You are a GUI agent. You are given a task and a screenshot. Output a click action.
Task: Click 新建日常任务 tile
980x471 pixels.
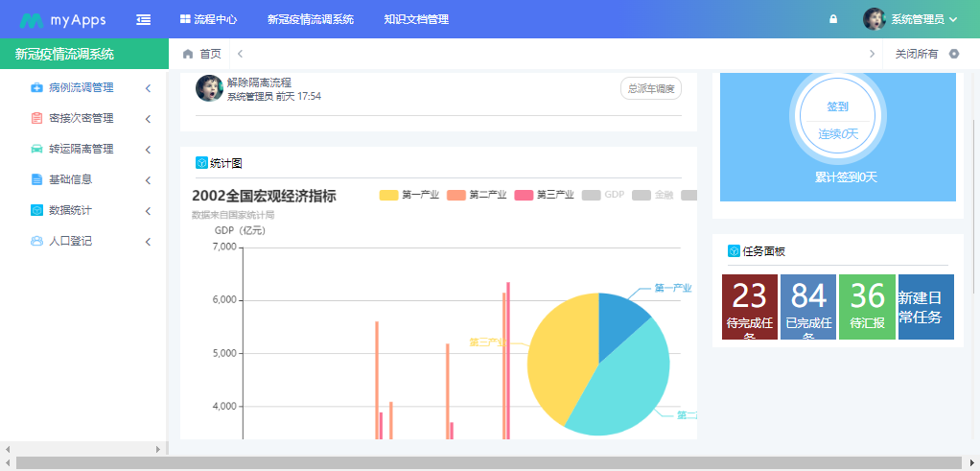[x=925, y=307]
